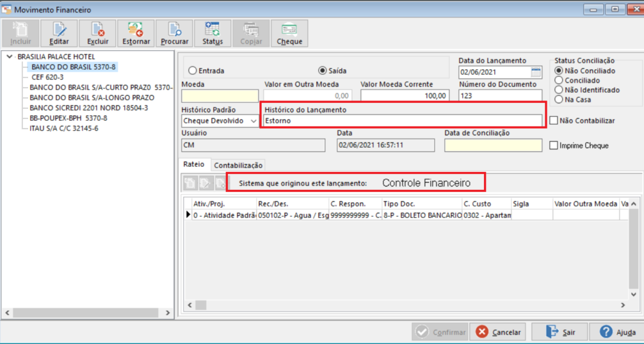Click the Valor Outra Moeda column header

586,204
